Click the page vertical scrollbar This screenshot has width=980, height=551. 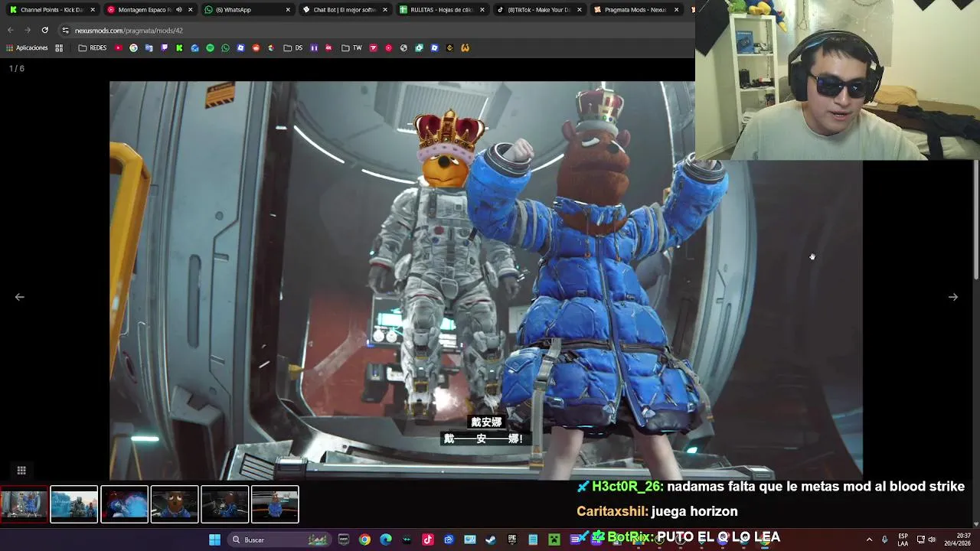[x=975, y=219]
